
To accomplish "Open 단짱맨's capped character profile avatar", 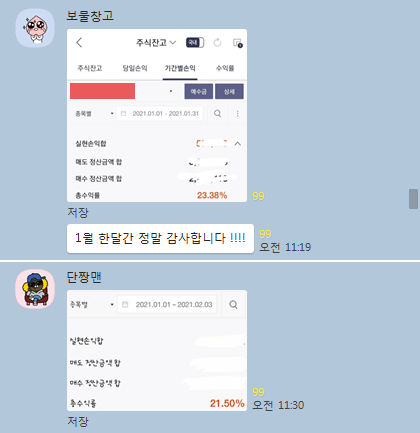I will pyautogui.click(x=35, y=289).
